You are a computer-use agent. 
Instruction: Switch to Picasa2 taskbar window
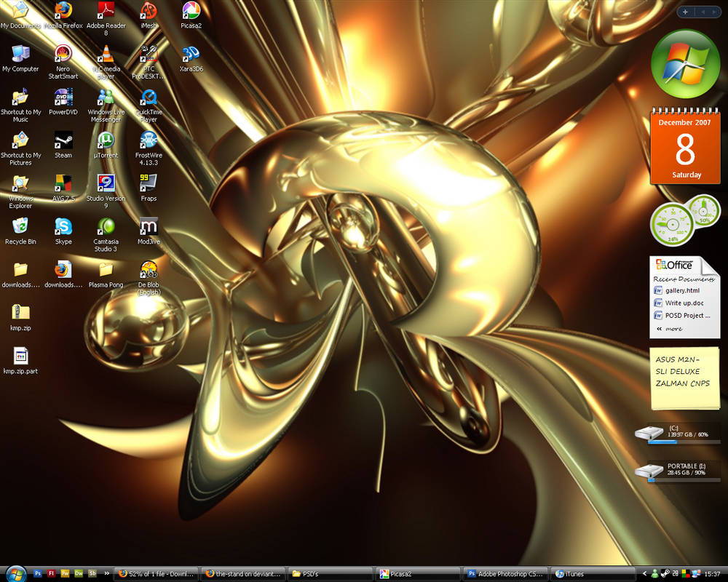tap(418, 574)
